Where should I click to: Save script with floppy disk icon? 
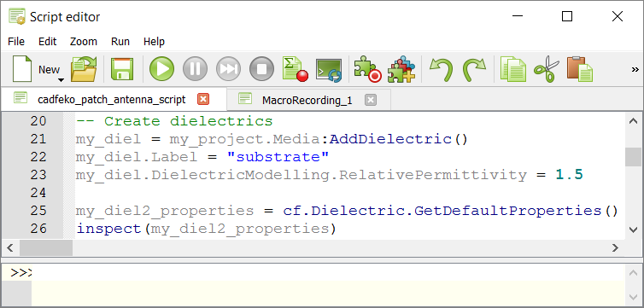click(x=122, y=69)
